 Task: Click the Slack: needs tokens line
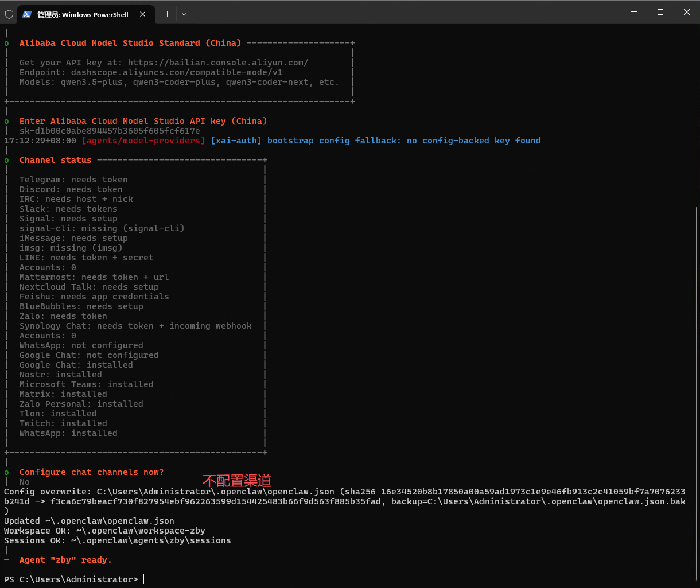pos(68,209)
